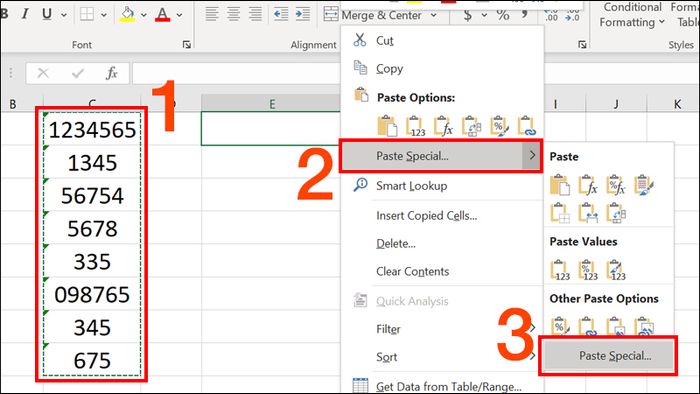
Task: Click the Accounting Number Format dollar icon
Action: click(467, 15)
